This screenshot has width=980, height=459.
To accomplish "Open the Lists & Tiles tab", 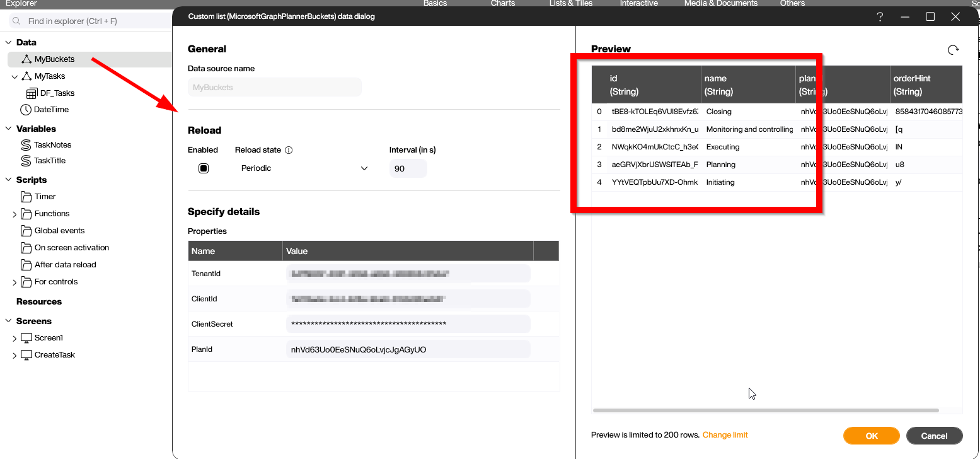I will (571, 3).
